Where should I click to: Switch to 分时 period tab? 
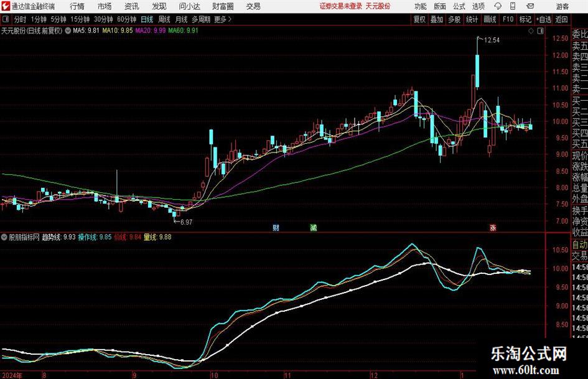coord(20,19)
